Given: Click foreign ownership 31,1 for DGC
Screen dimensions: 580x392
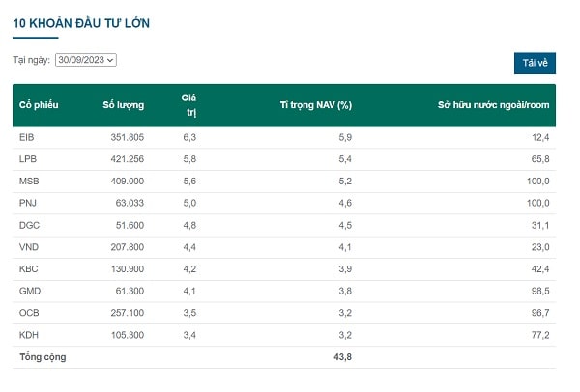Looking at the screenshot, I should coord(540,225).
